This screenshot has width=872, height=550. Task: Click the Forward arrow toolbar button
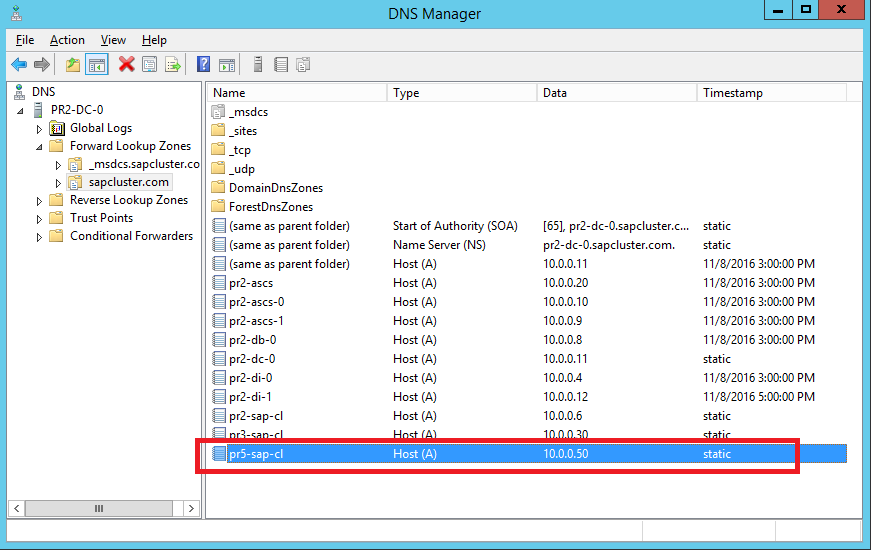point(42,65)
